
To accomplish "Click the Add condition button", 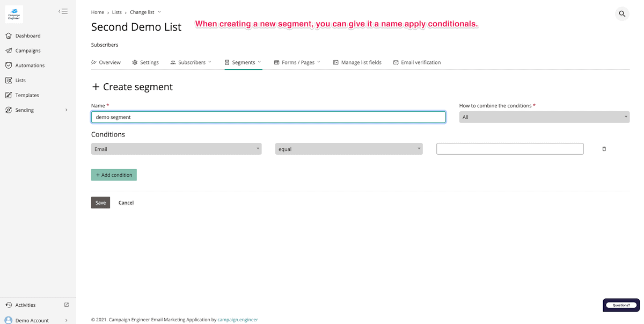I will tap(114, 175).
